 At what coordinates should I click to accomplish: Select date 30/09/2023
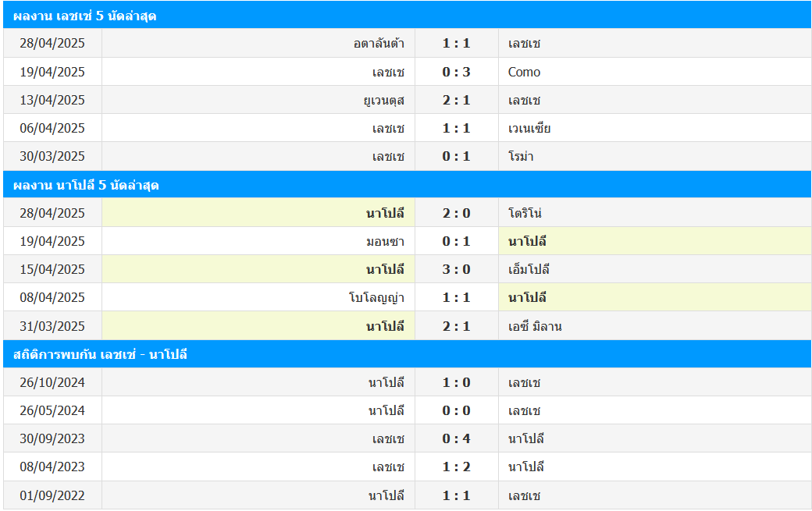pos(52,438)
